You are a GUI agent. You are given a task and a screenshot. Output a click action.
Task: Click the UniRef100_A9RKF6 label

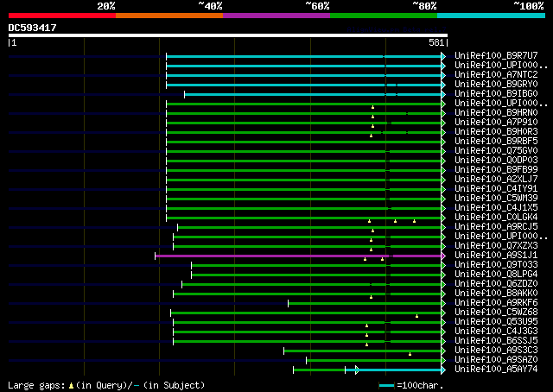(x=496, y=303)
